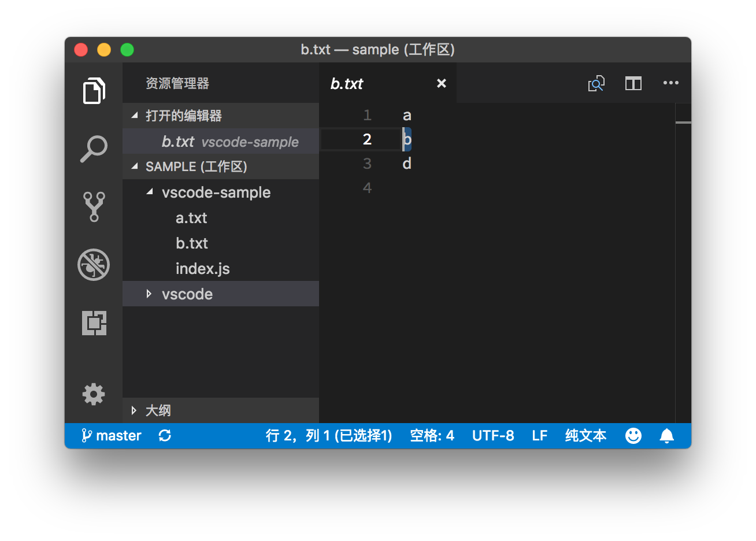This screenshot has height=541, width=756.
Task: Collapse the 打开的编辑器 section
Action: 135,116
